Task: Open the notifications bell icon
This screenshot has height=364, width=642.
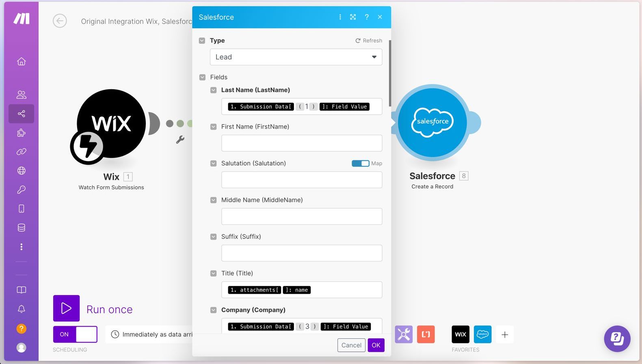Action: (x=22, y=309)
